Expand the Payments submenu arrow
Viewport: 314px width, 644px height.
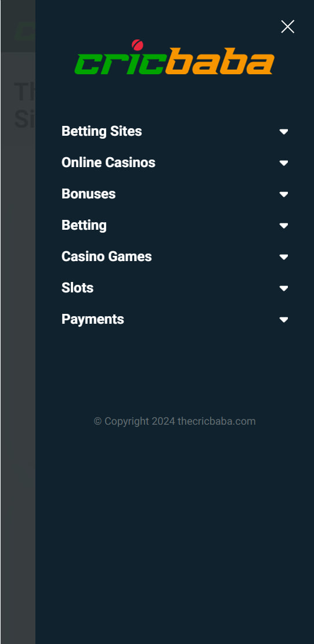(284, 319)
